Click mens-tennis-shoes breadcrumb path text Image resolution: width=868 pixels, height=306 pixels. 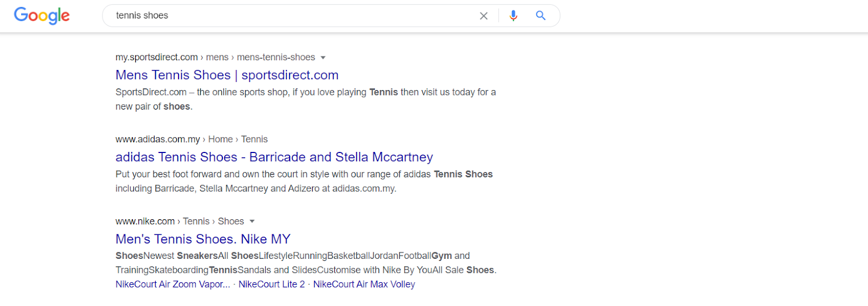coord(276,58)
